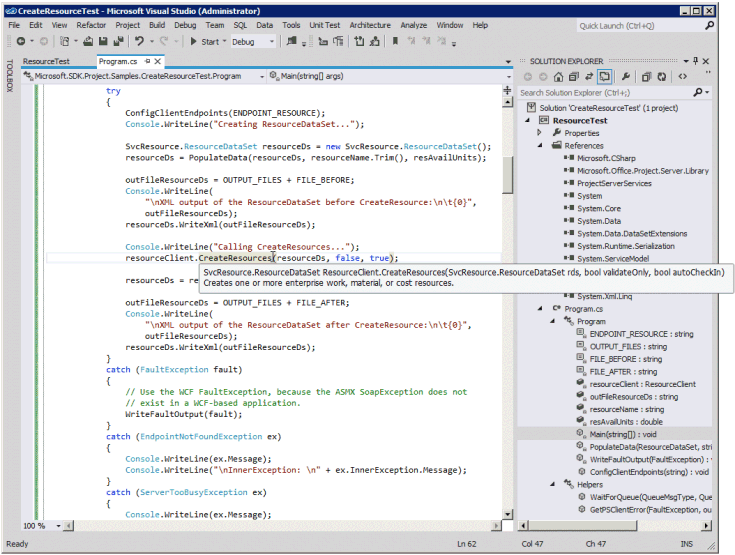
Task: Open the editor zoom 100 % dropdown
Action: pyautogui.click(x=59, y=526)
